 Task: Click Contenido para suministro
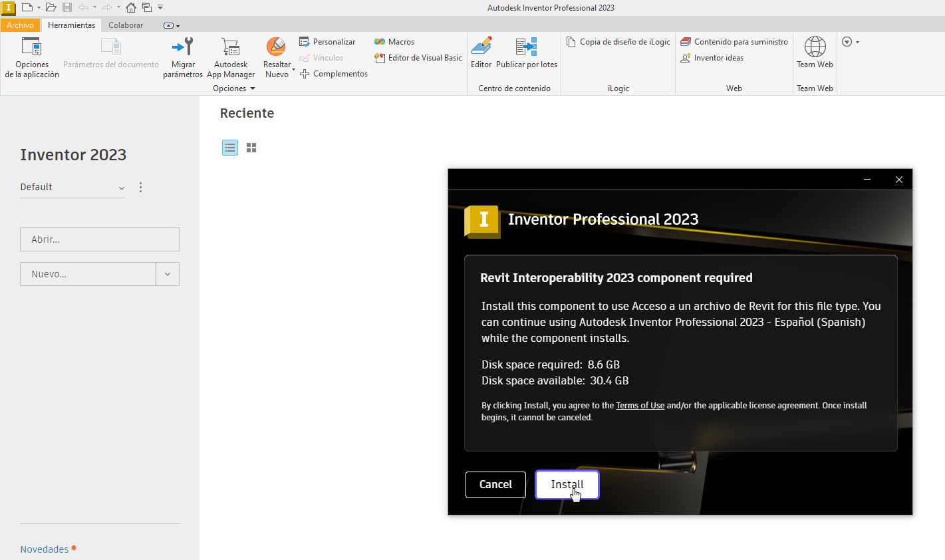[x=734, y=42]
